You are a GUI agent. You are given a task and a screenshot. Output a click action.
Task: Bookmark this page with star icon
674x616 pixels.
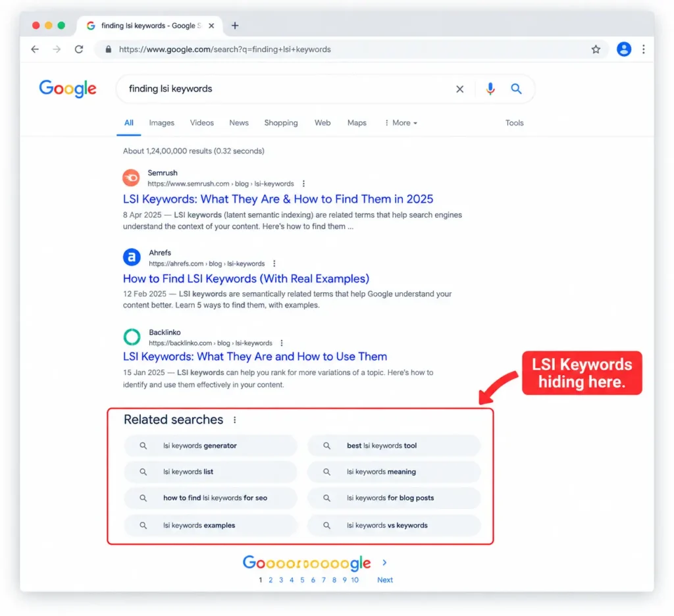(x=595, y=49)
